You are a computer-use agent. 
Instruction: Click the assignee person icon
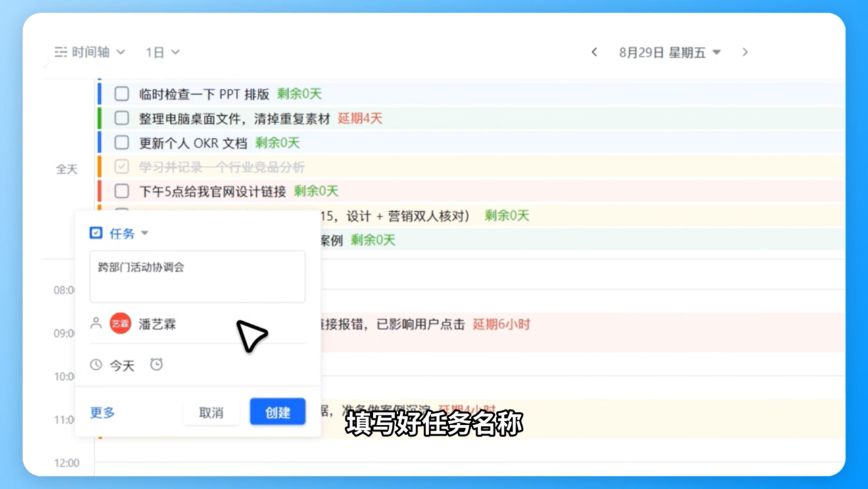coord(96,323)
